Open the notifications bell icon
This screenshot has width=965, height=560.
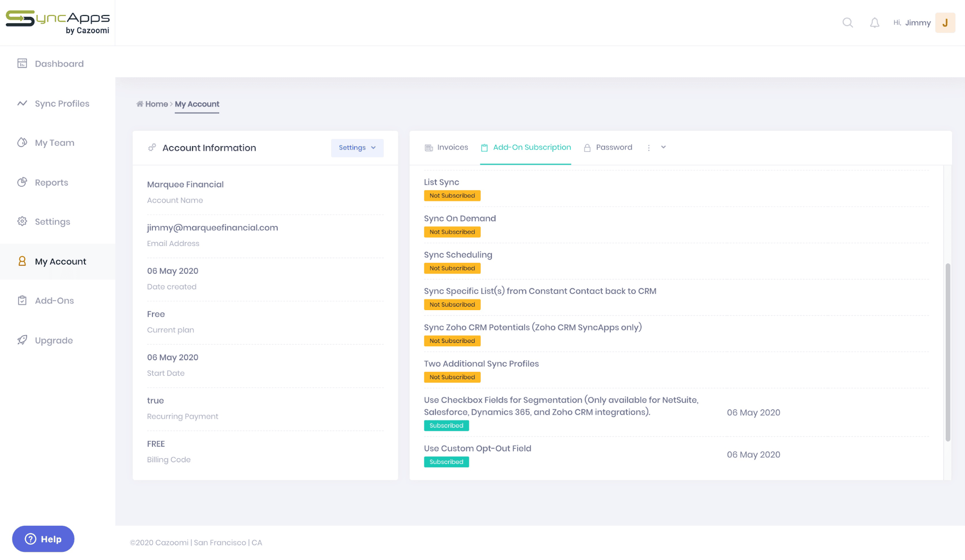coord(875,23)
